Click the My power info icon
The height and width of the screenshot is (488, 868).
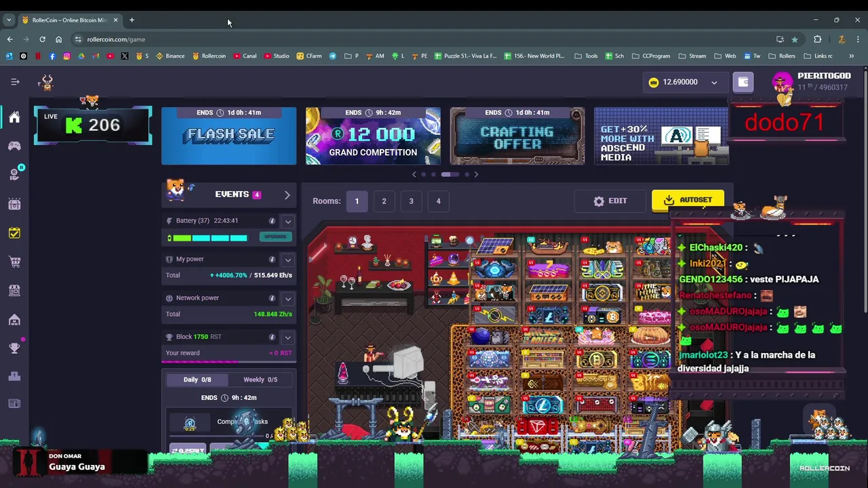point(272,260)
